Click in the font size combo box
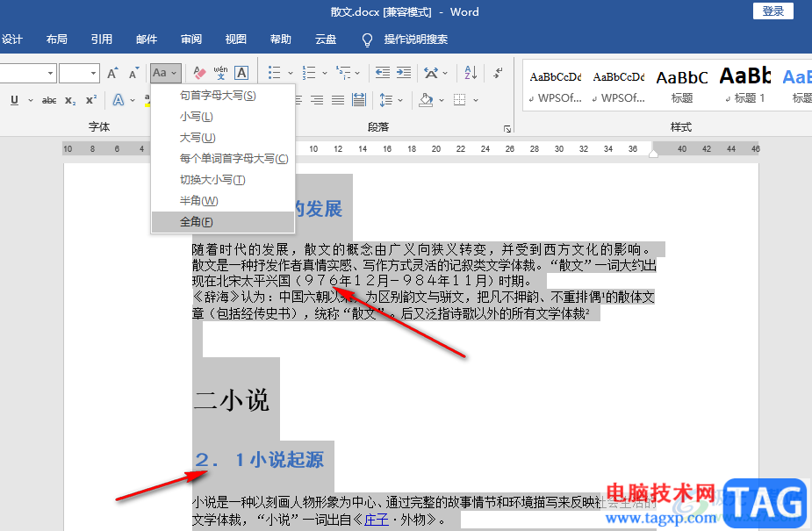The image size is (812, 531). pos(79,74)
